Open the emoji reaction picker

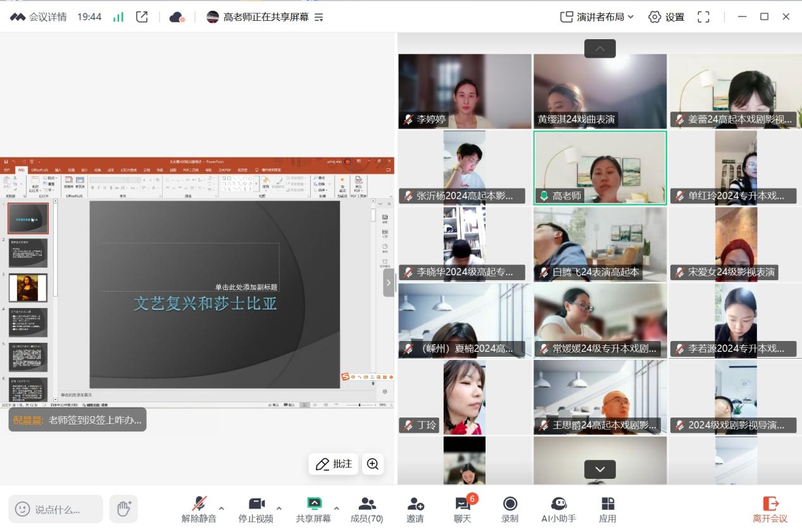click(x=23, y=509)
